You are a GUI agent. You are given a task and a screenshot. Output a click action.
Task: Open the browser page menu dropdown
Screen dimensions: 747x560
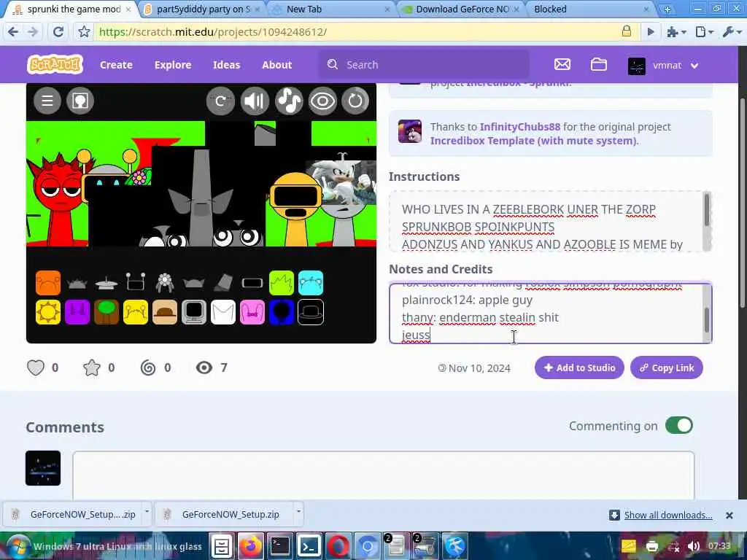point(704,32)
